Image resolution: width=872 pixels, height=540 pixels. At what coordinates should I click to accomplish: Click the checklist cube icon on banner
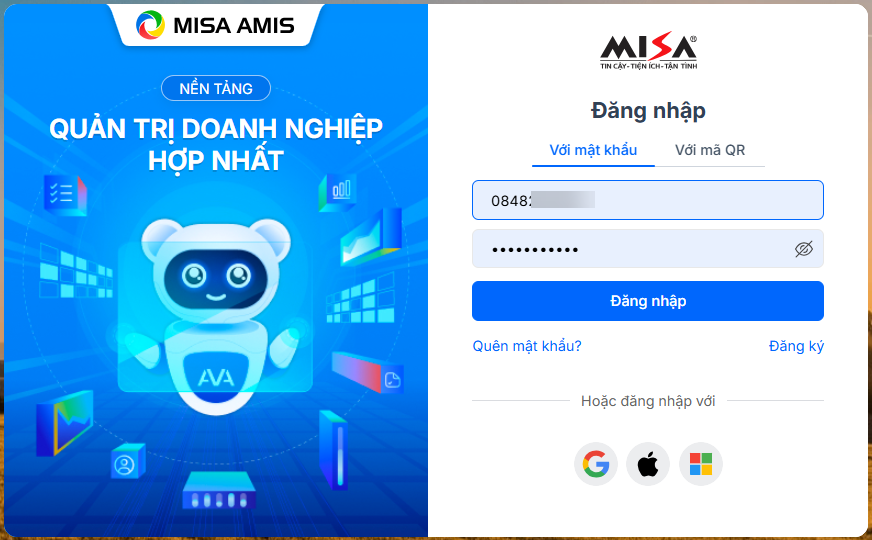(65, 195)
